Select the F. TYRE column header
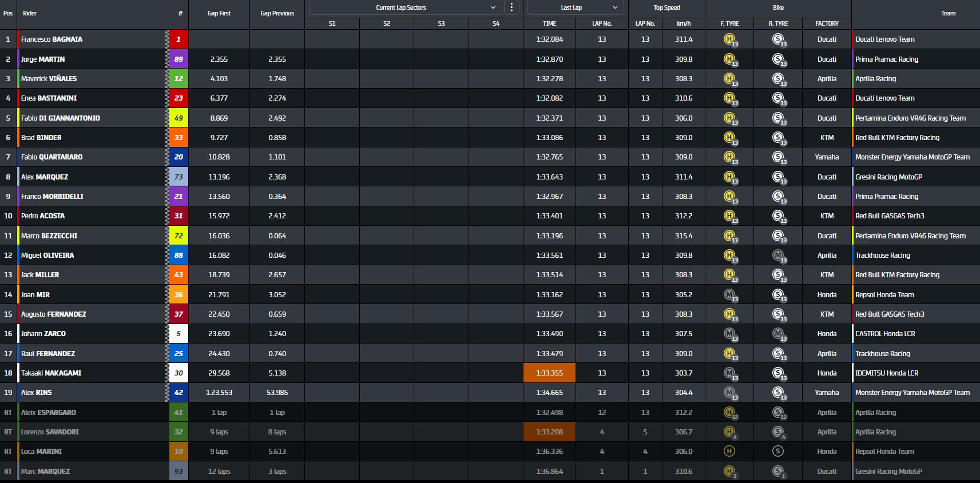This screenshot has width=980, height=483. click(x=729, y=23)
